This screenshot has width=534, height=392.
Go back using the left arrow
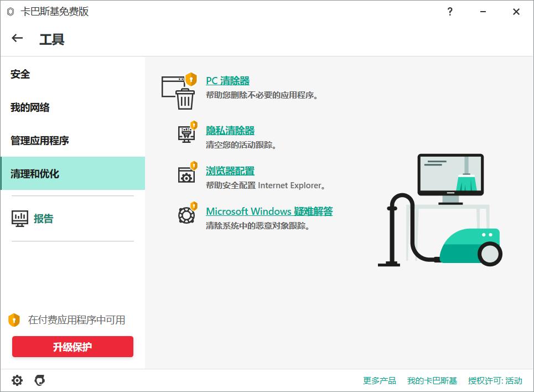17,38
